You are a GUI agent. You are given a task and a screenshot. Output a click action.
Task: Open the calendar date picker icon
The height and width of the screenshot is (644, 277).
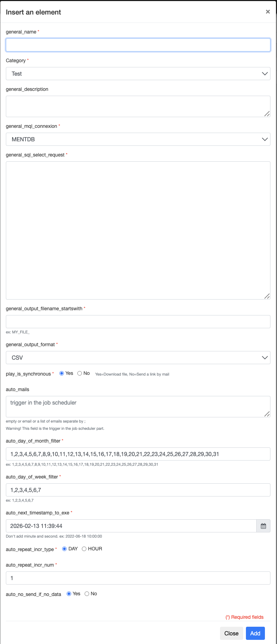coord(263,526)
